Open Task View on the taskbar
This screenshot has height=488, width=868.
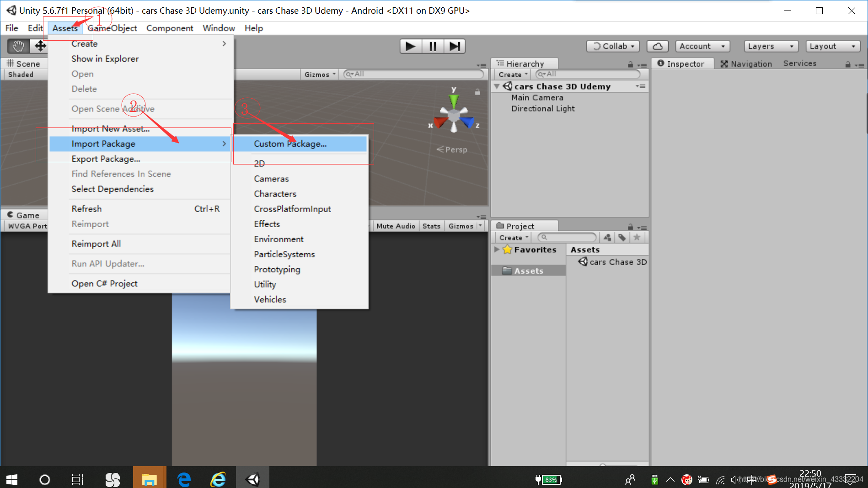click(78, 479)
